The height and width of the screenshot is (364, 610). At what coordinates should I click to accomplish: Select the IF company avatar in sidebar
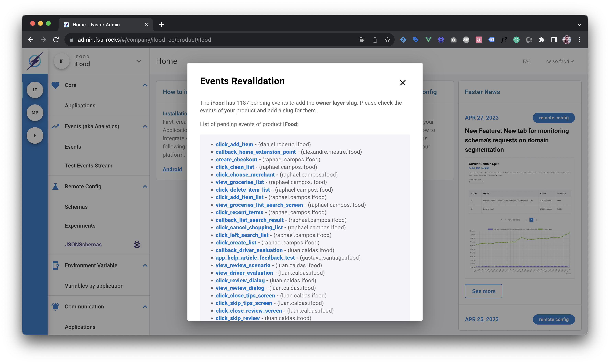pos(35,90)
